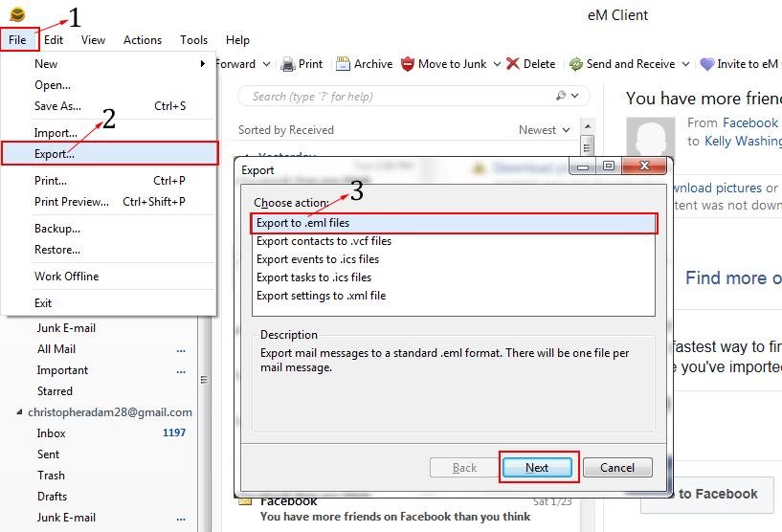The width and height of the screenshot is (782, 532).
Task: Choose Exit from the File menu
Action: 109,303
